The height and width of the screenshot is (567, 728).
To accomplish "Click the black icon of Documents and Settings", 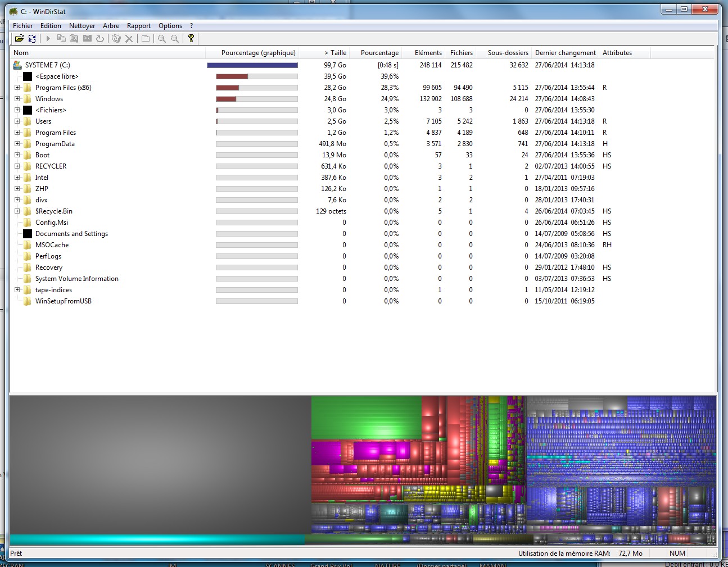I will click(28, 234).
